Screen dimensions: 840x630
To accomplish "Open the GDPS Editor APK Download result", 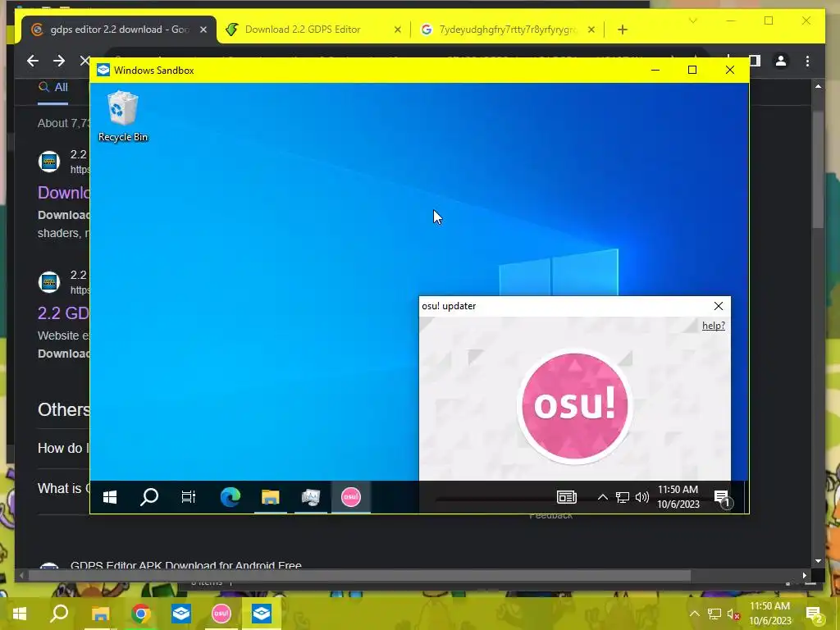I will [x=186, y=564].
